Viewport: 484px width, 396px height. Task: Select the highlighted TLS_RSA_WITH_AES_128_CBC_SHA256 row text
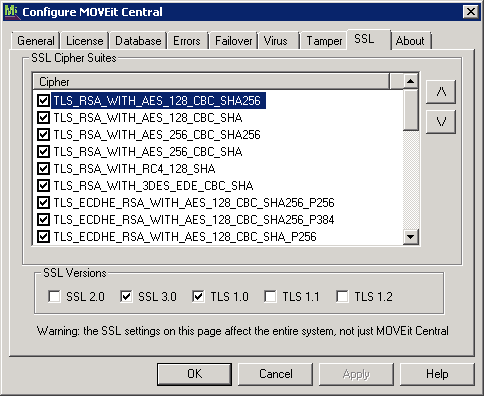[x=158, y=101]
